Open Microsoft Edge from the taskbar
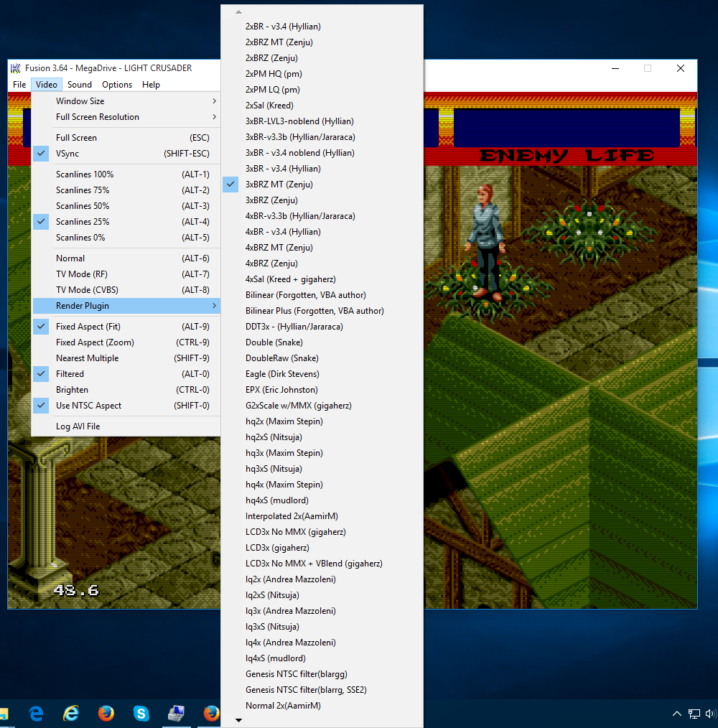 pyautogui.click(x=36, y=713)
